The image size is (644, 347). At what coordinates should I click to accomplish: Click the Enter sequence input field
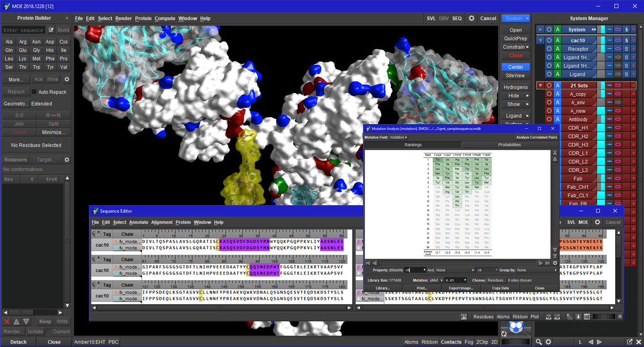pyautogui.click(x=24, y=30)
